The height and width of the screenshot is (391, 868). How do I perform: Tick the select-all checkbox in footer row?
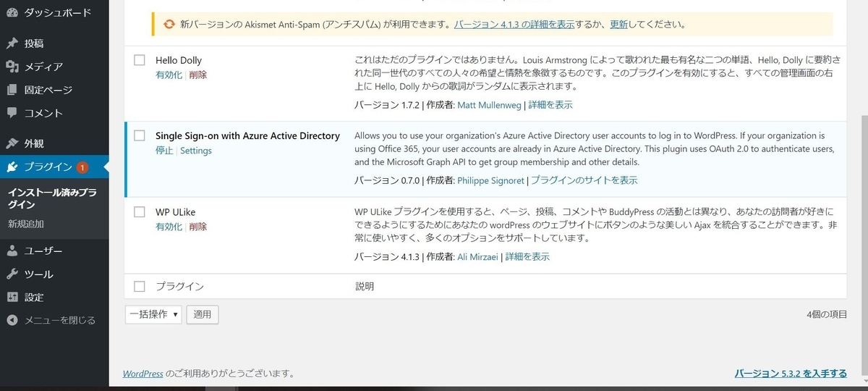tap(140, 286)
